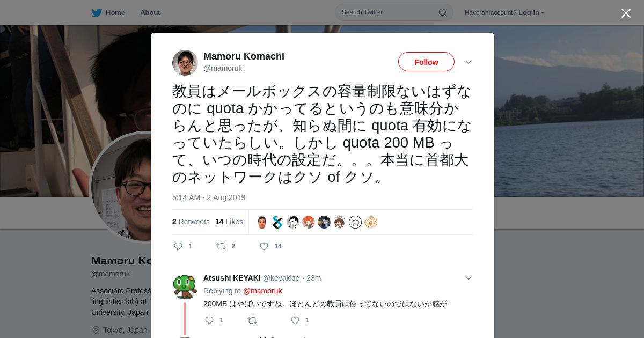Like the main tweet with heart icon

264,246
